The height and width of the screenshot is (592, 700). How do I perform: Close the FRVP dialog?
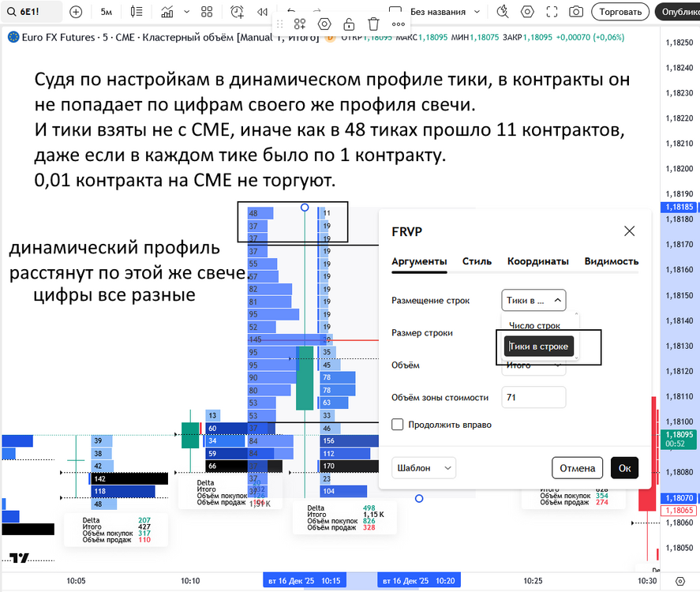630,231
